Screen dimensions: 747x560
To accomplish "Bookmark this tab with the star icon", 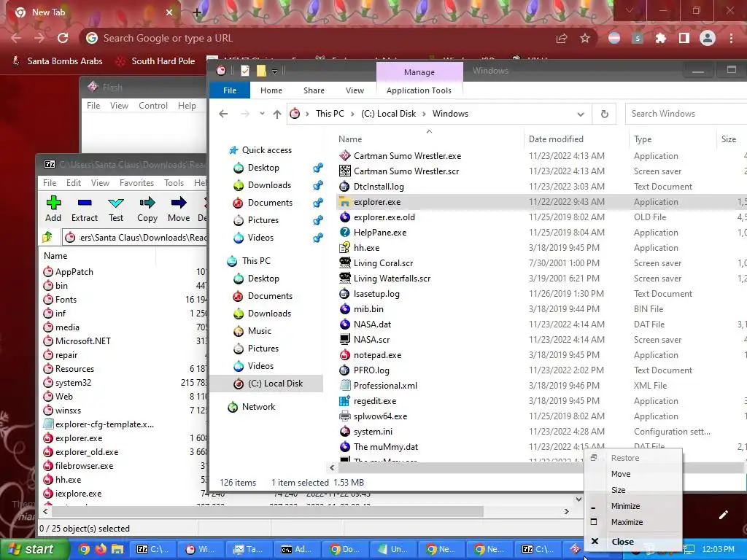I will tap(585, 38).
